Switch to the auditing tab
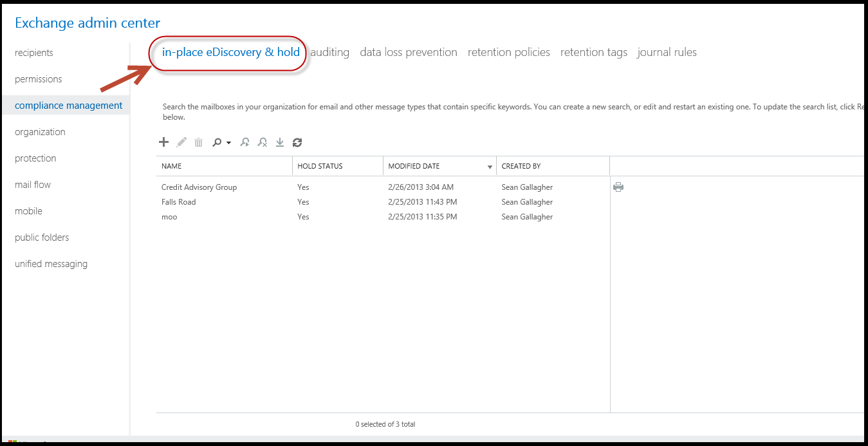The height and width of the screenshot is (446, 868). [329, 52]
